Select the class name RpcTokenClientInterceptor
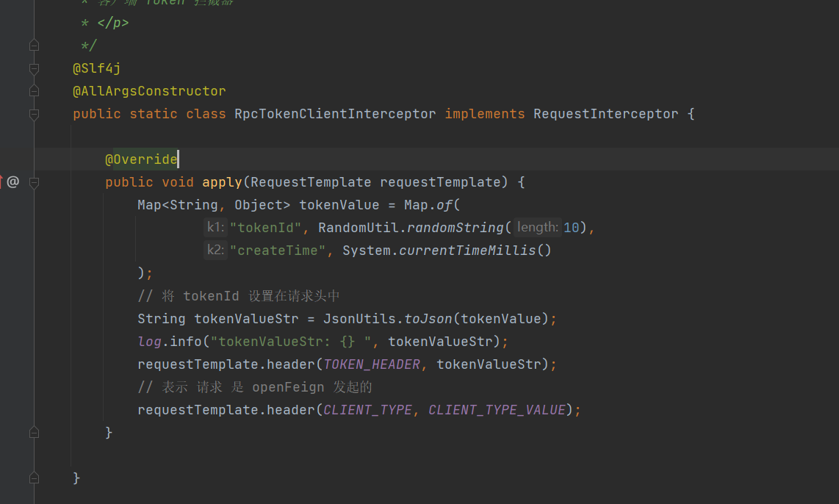 pyautogui.click(x=335, y=113)
